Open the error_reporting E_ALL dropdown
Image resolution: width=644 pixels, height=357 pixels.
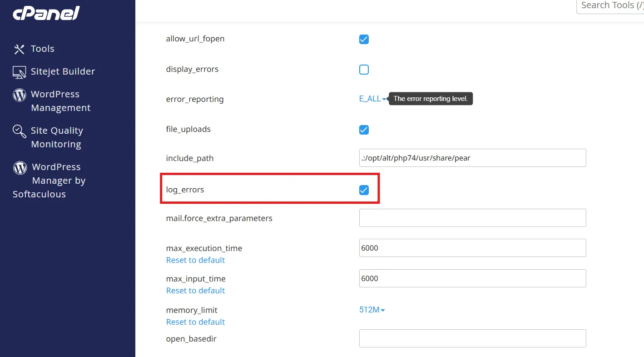(x=372, y=99)
